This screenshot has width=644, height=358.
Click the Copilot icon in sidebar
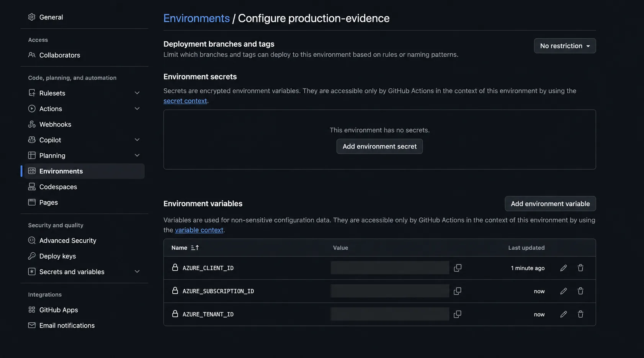(x=32, y=140)
